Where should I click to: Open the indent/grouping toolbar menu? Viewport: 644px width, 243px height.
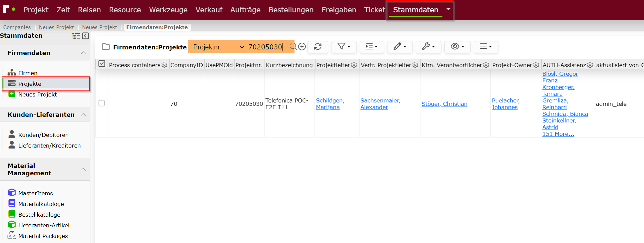[372, 47]
